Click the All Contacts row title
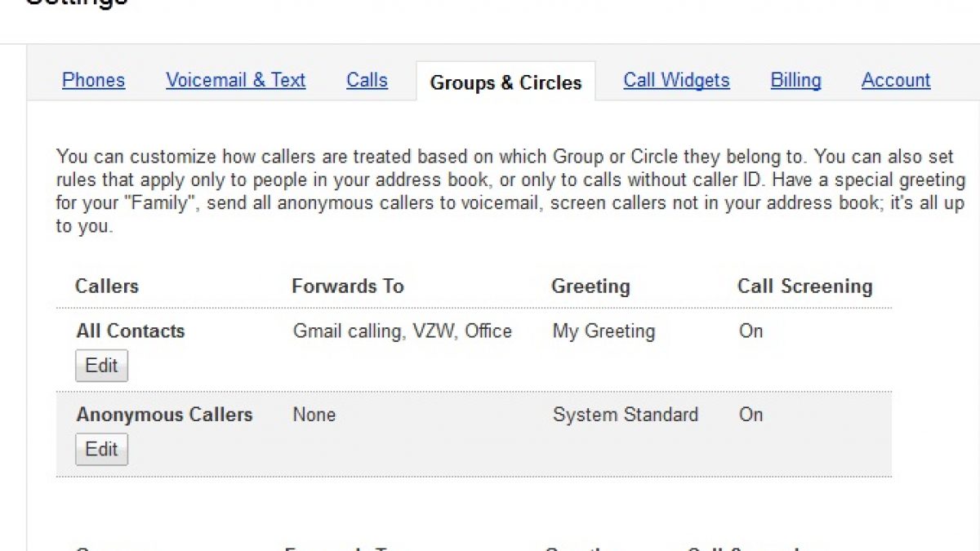This screenshot has height=551, width=980. pyautogui.click(x=131, y=331)
